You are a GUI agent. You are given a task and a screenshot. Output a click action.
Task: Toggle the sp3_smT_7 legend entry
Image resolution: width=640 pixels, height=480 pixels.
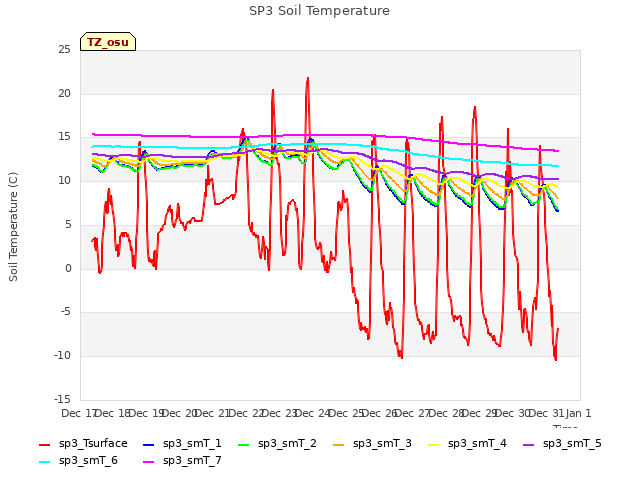click(x=182, y=461)
